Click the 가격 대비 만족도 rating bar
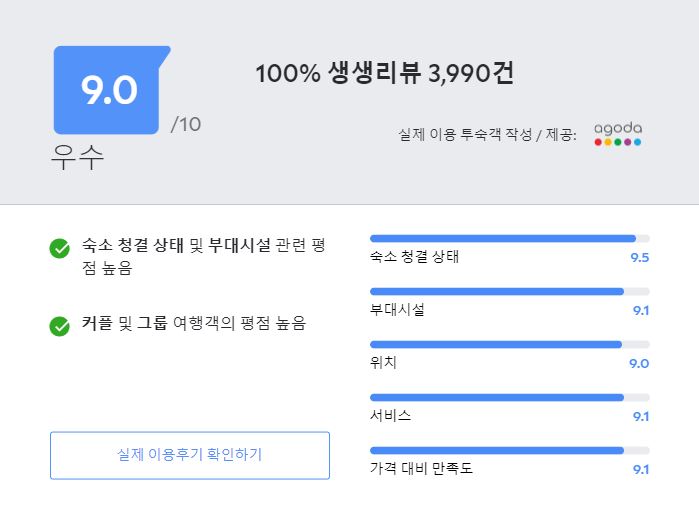Viewport: 699px width, 529px height. coord(510,451)
